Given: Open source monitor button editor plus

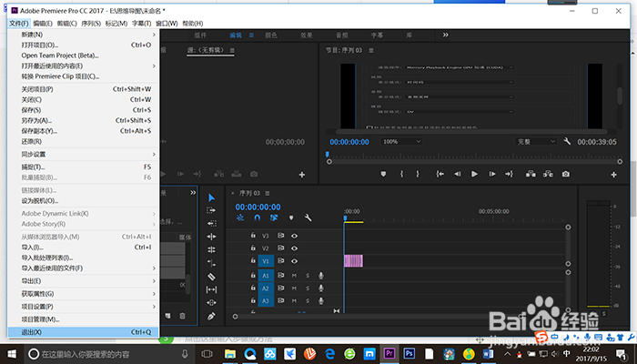Looking at the screenshot, I should point(302,175).
